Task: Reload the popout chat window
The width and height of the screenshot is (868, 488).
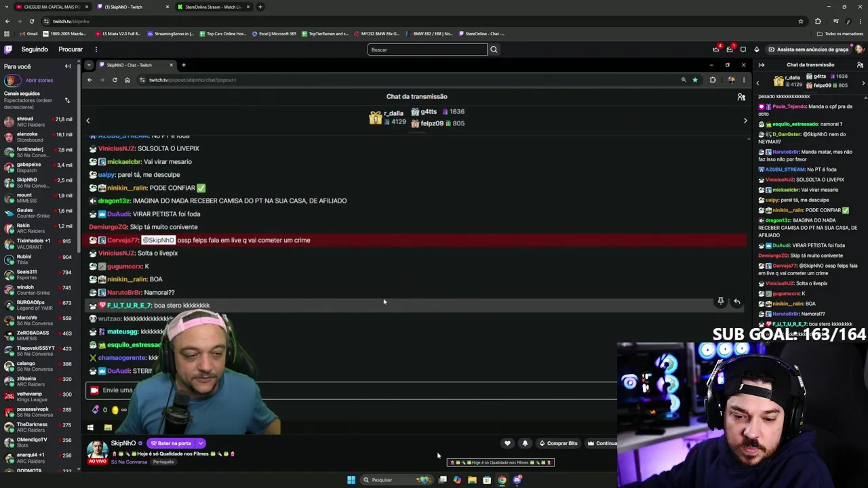Action: point(115,80)
